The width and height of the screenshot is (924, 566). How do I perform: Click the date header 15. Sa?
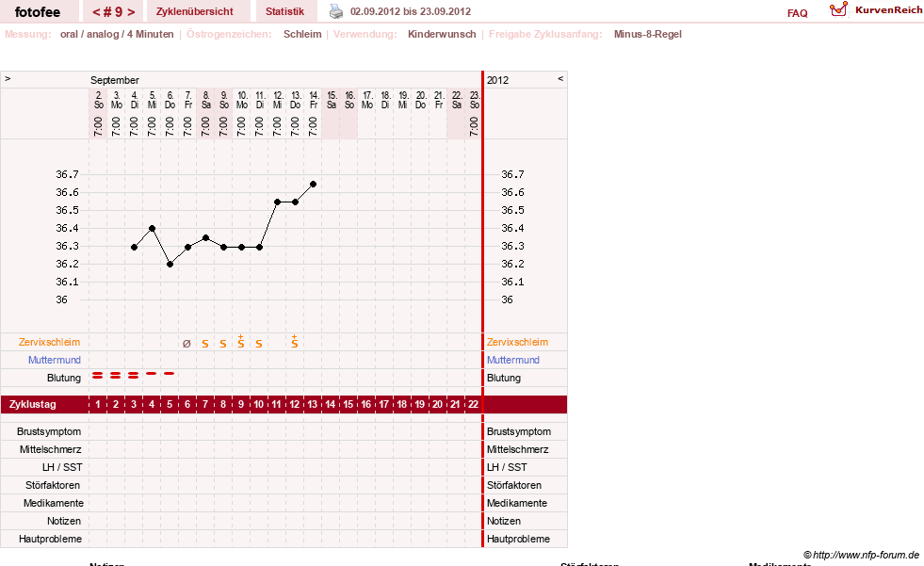(x=332, y=100)
